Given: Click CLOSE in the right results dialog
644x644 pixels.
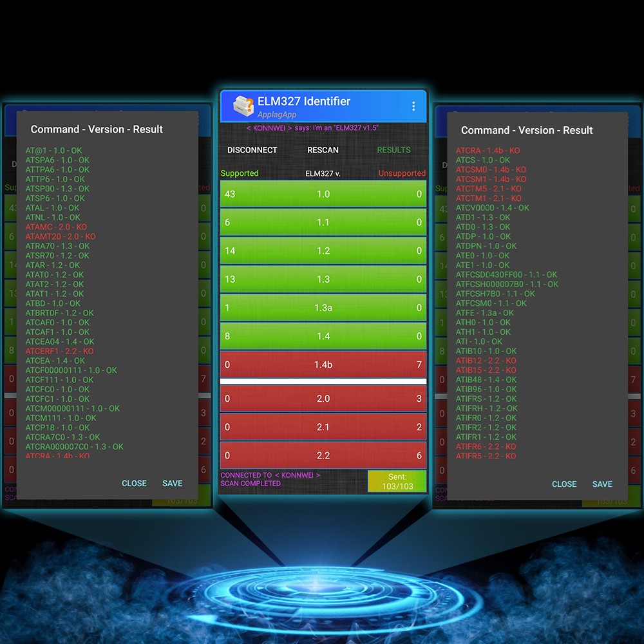Looking at the screenshot, I should (x=564, y=484).
